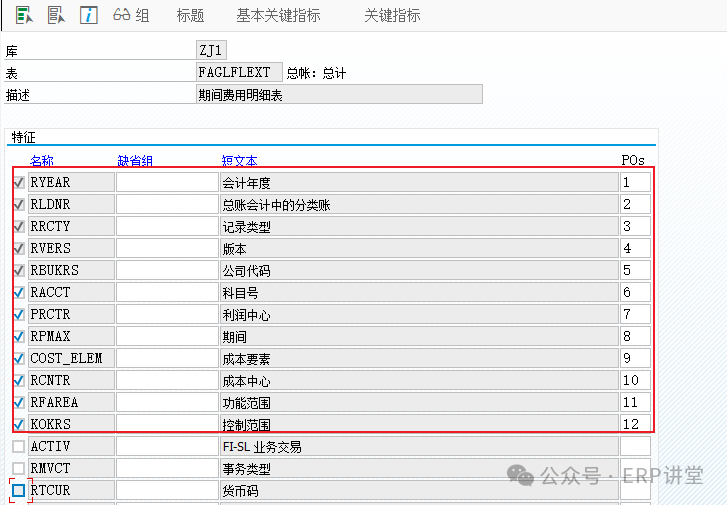Check the RMVCT checkbox
Screen dimensions: 727x505
point(19,468)
